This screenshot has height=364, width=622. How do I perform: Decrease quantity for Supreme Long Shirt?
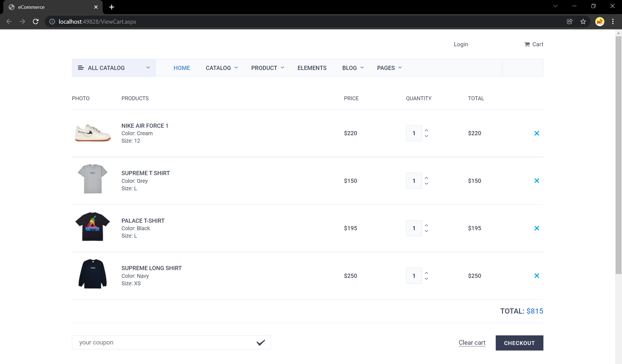coord(427,279)
